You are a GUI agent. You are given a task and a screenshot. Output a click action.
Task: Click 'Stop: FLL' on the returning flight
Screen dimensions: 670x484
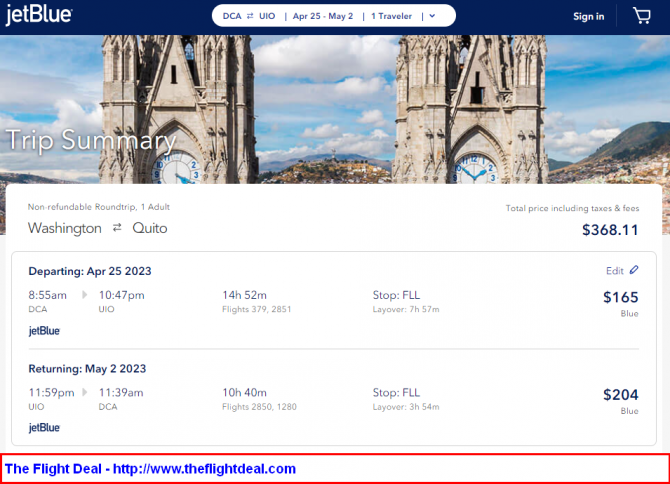coord(396,393)
